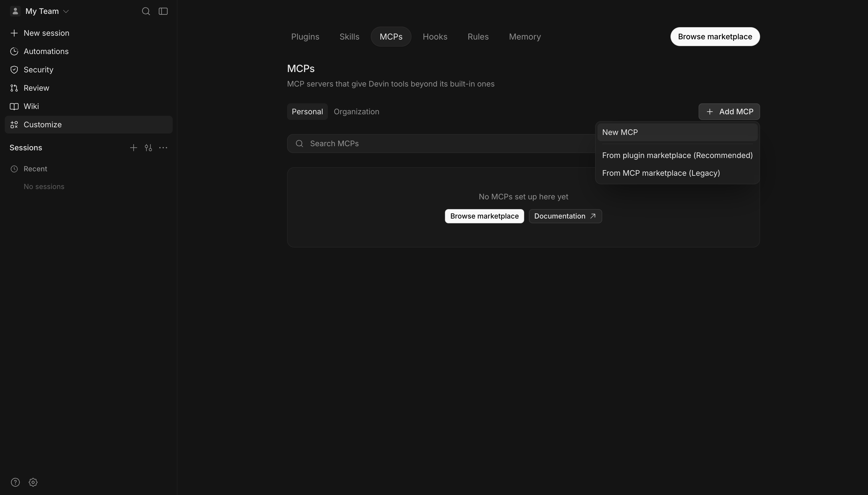Click Browse marketplace in empty state

point(484,216)
